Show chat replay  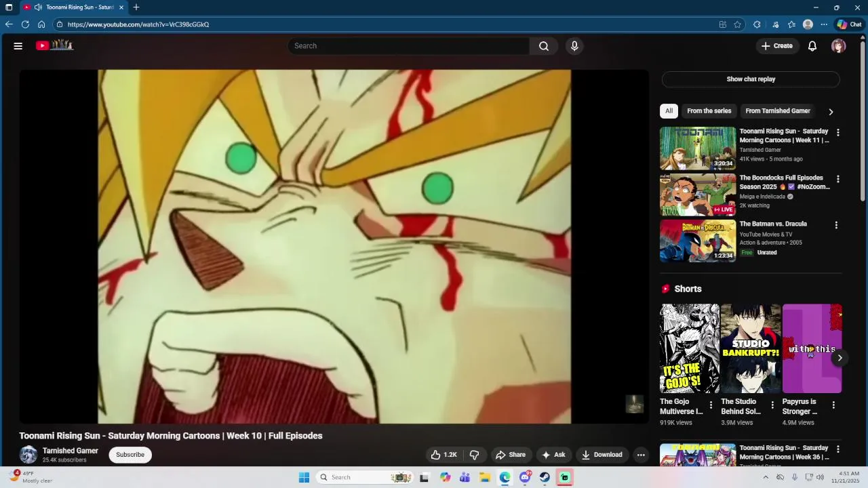click(751, 79)
